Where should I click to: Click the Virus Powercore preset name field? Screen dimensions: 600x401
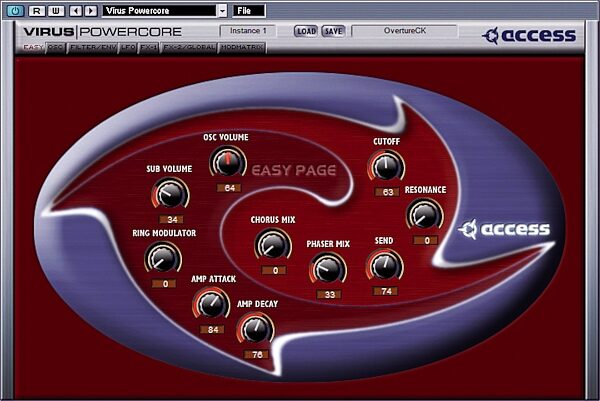160,11
